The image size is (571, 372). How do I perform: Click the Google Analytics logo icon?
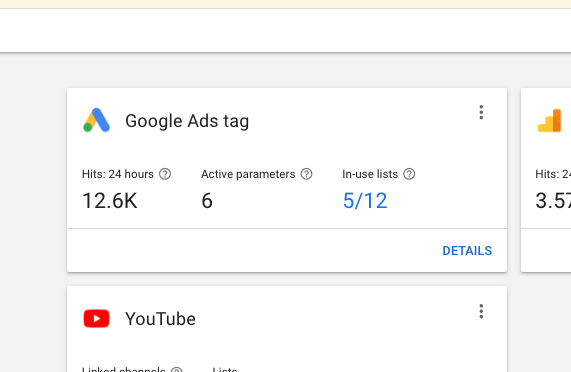click(550, 120)
